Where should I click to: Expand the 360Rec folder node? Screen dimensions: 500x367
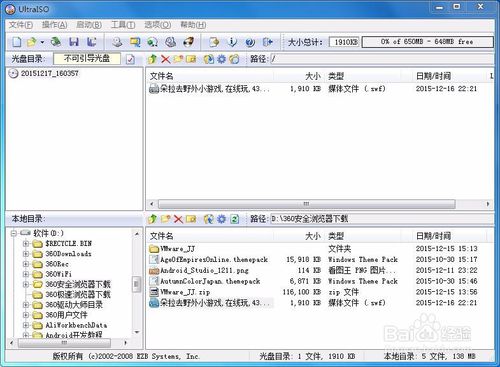click(x=26, y=264)
